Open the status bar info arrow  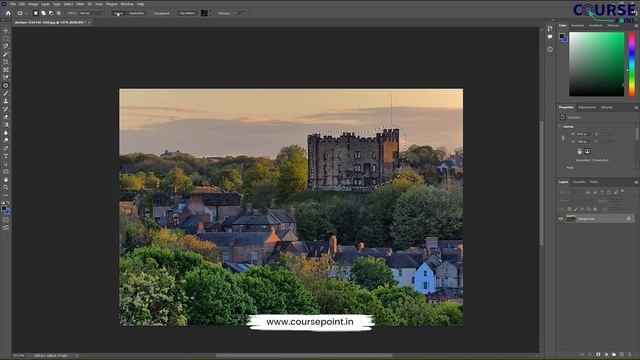77,356
